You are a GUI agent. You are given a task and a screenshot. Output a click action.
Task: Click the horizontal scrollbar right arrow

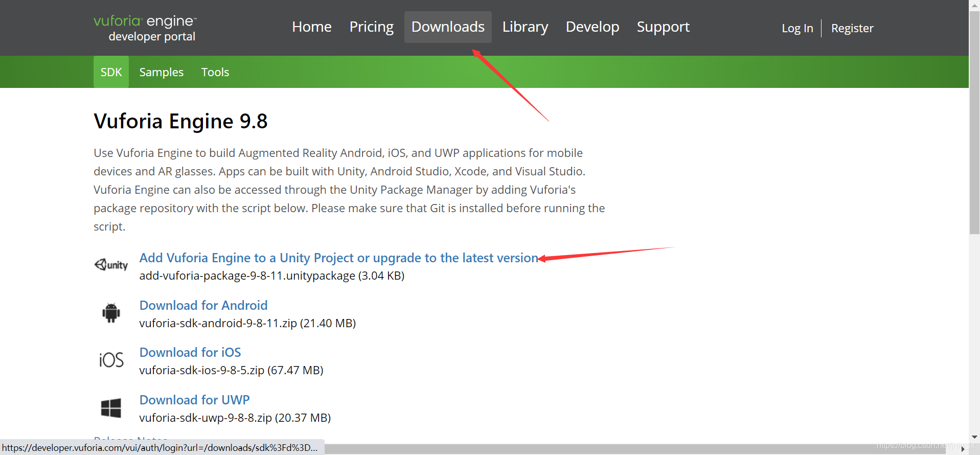(x=963, y=449)
